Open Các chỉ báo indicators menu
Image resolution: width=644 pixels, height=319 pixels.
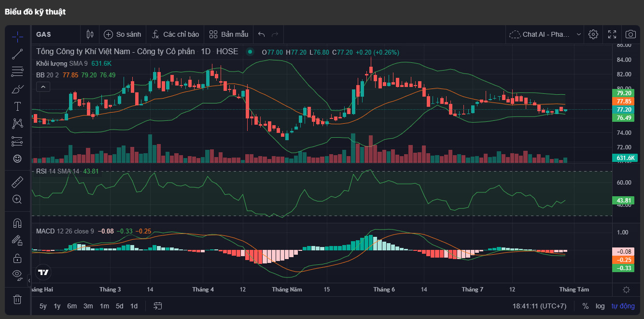tap(175, 34)
